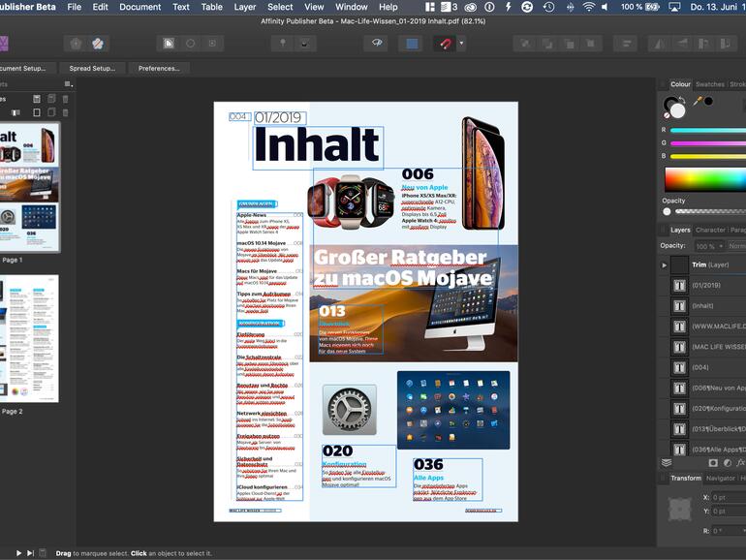Adjust the B colour slider
746x560 pixels.
pos(708,156)
